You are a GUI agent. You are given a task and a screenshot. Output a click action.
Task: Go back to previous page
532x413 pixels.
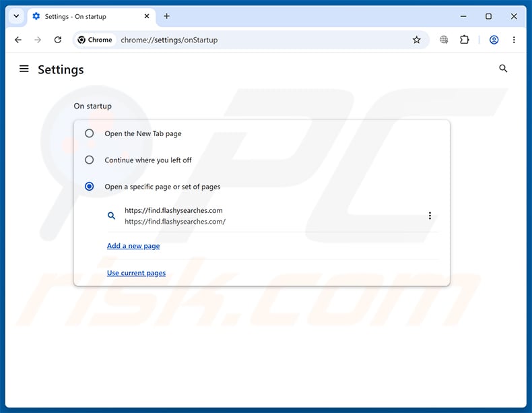tap(18, 40)
